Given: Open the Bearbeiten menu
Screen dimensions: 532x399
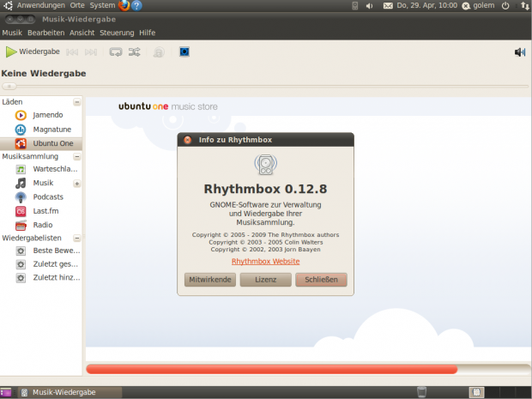Looking at the screenshot, I should tap(45, 33).
